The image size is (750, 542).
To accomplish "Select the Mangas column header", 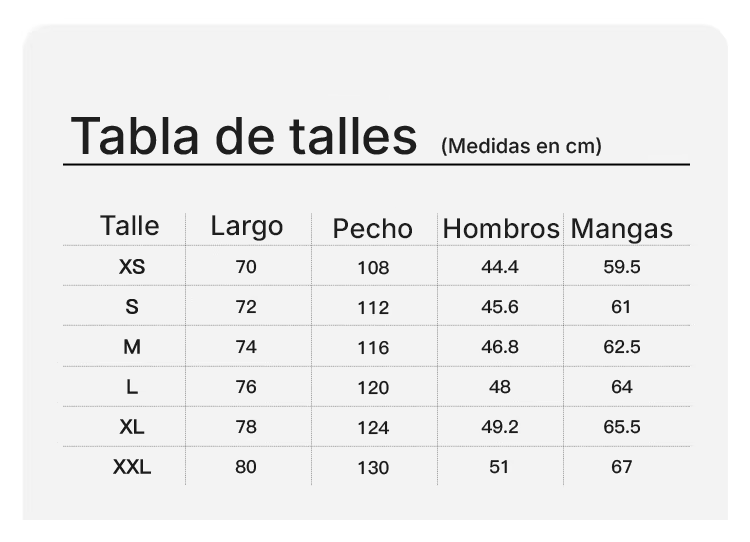I will click(622, 229).
